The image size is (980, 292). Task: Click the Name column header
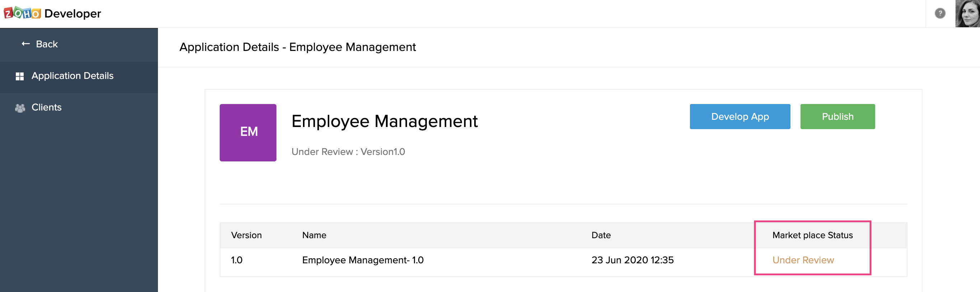[314, 235]
